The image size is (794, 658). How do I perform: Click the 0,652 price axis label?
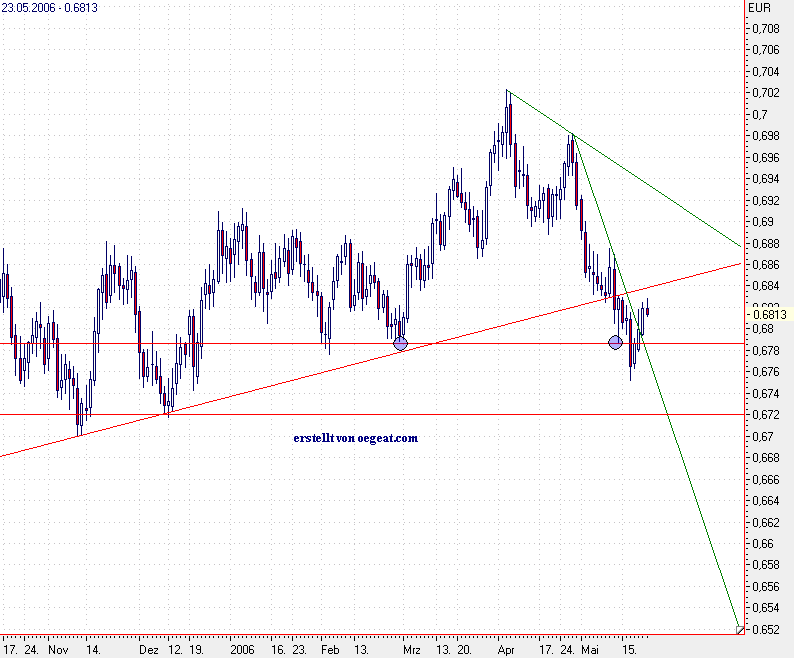[x=766, y=629]
